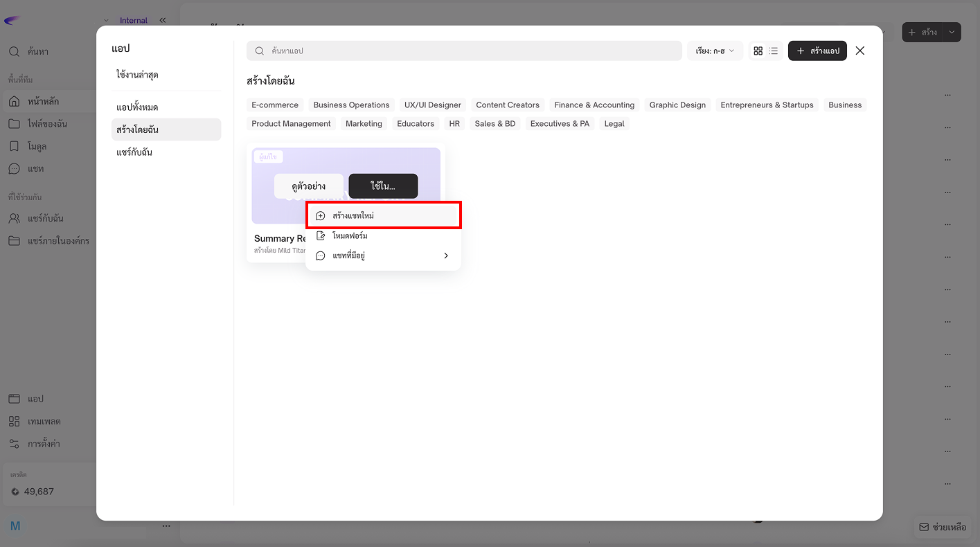Filter by the Marketing tag
Viewport: 980px width, 547px height.
(x=364, y=124)
